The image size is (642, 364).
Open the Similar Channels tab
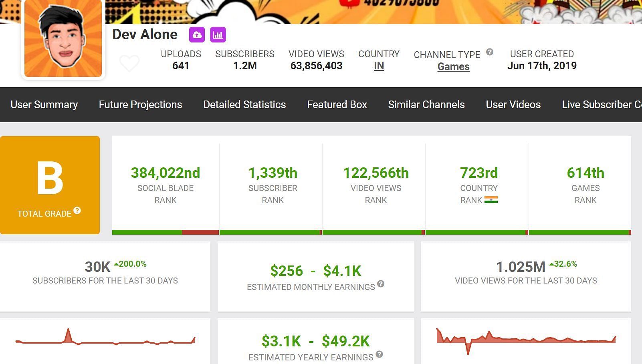(x=426, y=105)
